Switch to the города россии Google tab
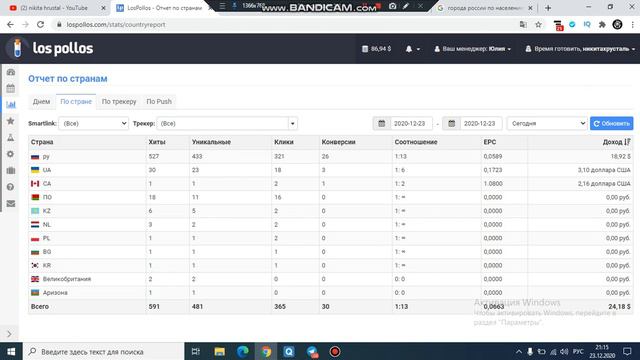This screenshot has width=640, height=360. [x=484, y=8]
